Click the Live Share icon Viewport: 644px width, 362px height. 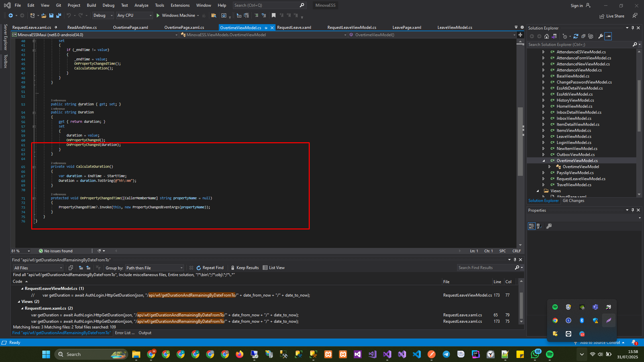[612, 16]
